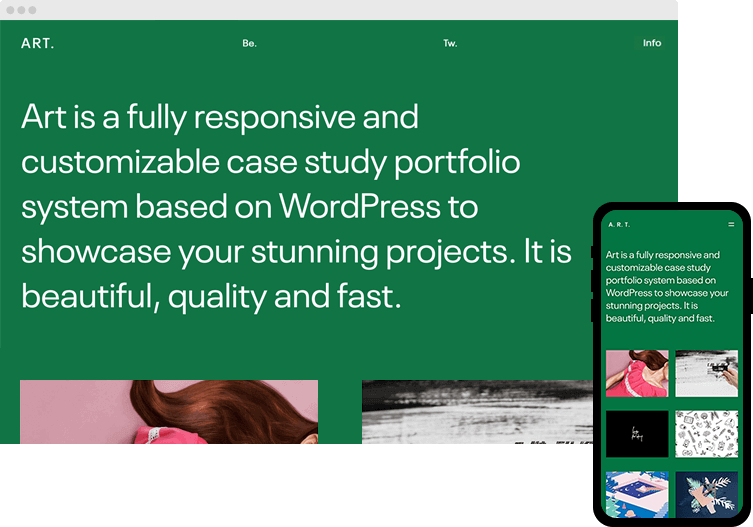Tap the pink red-hair thumbnail on phone
Viewport: 753px width, 527px height.
(637, 373)
